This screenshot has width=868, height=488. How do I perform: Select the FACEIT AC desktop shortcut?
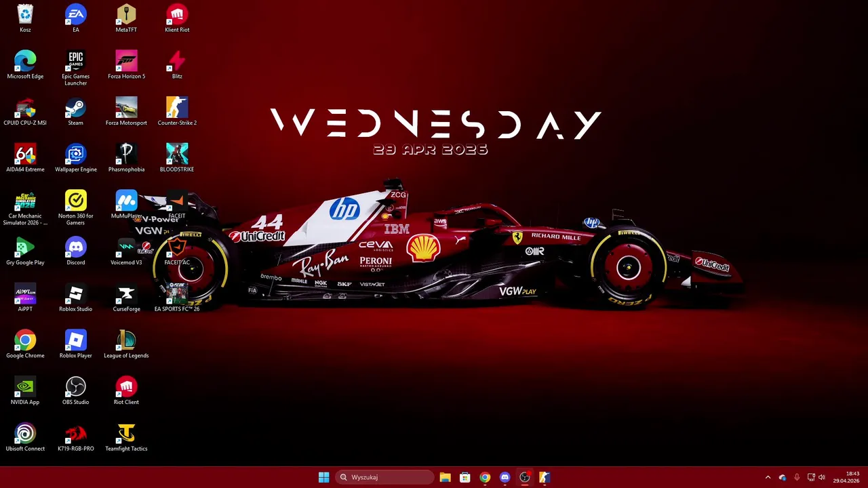pyautogui.click(x=177, y=251)
